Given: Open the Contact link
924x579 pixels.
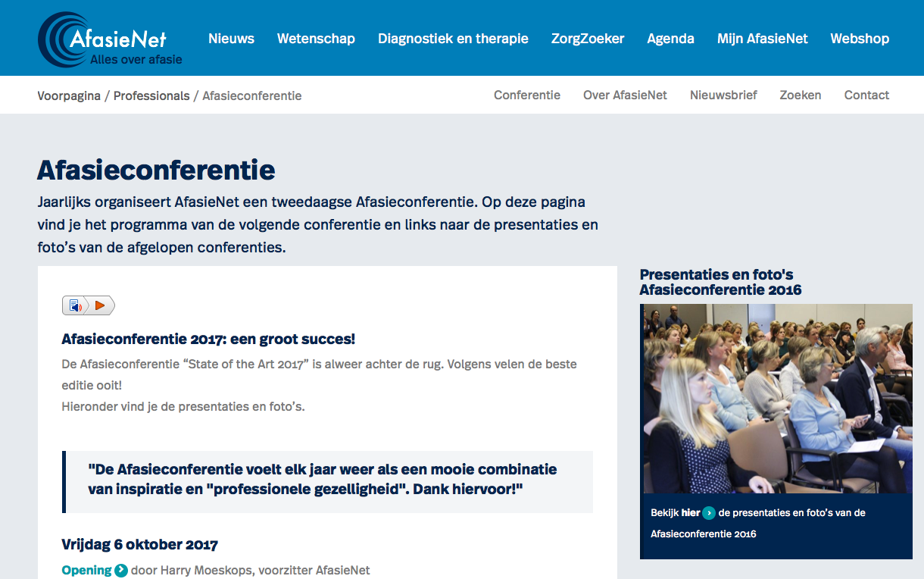Looking at the screenshot, I should (866, 95).
